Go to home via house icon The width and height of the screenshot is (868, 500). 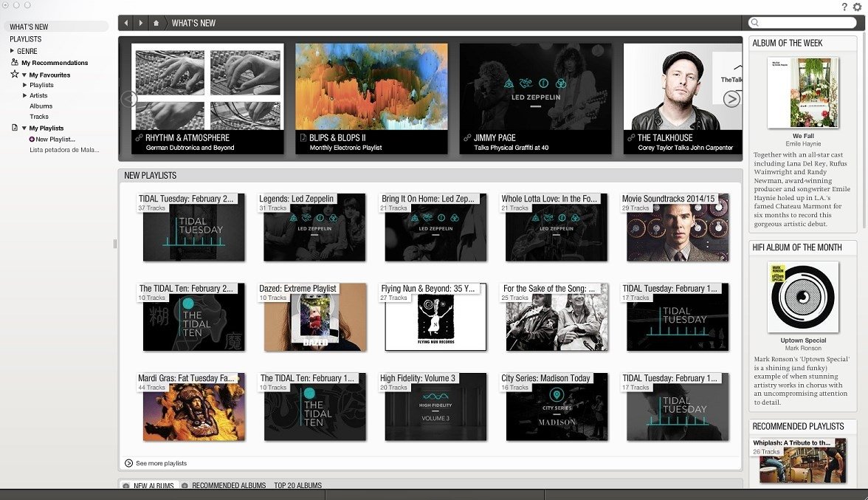[156, 23]
